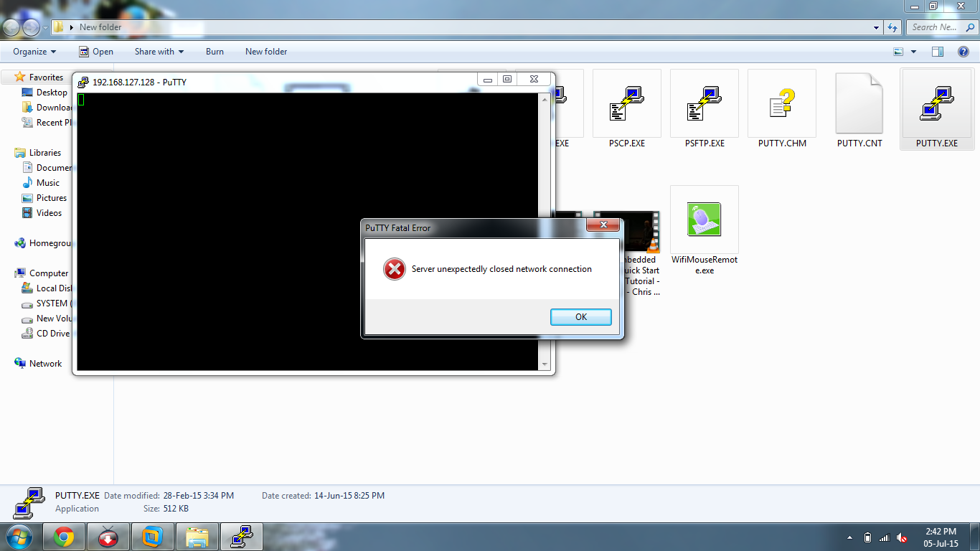
Task: Click PuTTY terminal scrollbar down arrow
Action: pos(544,364)
